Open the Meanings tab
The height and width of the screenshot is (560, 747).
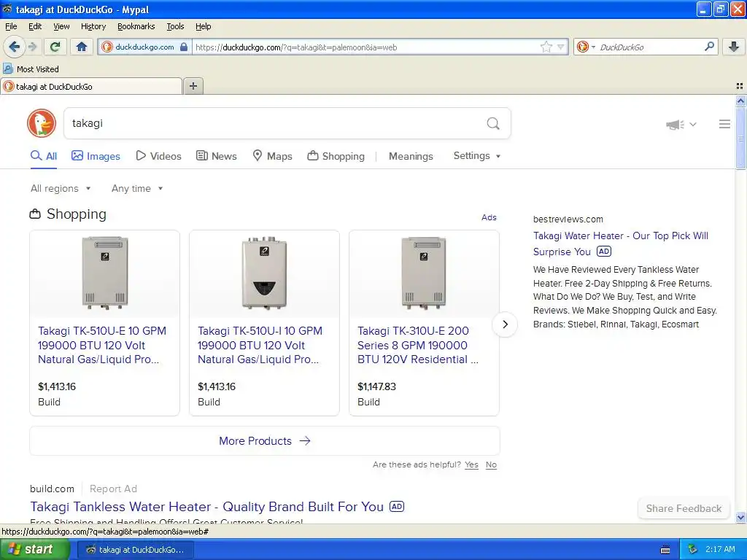(x=411, y=156)
